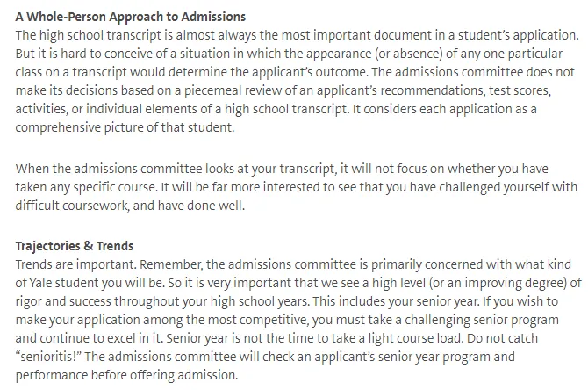Click the line starting 'taken any specific course'
588x390 pixels.
pos(297,187)
